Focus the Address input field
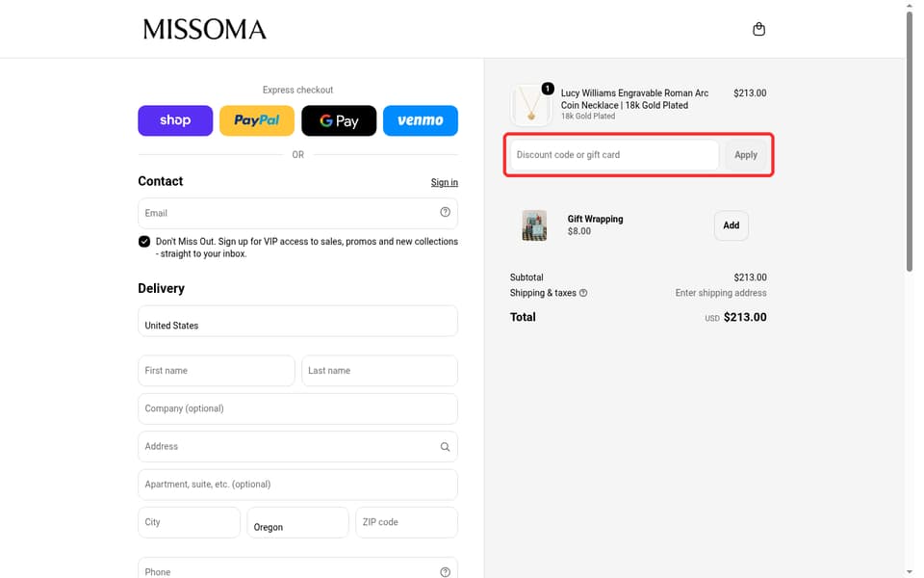The height and width of the screenshot is (578, 924). point(297,446)
